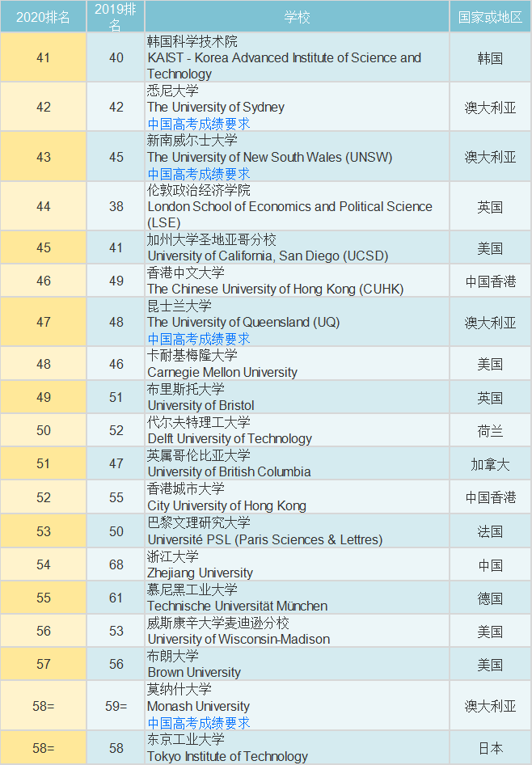The height and width of the screenshot is (765, 532).
Task: Click 加州大学圣地亚哥分校 Chinese name
Action: (x=212, y=239)
